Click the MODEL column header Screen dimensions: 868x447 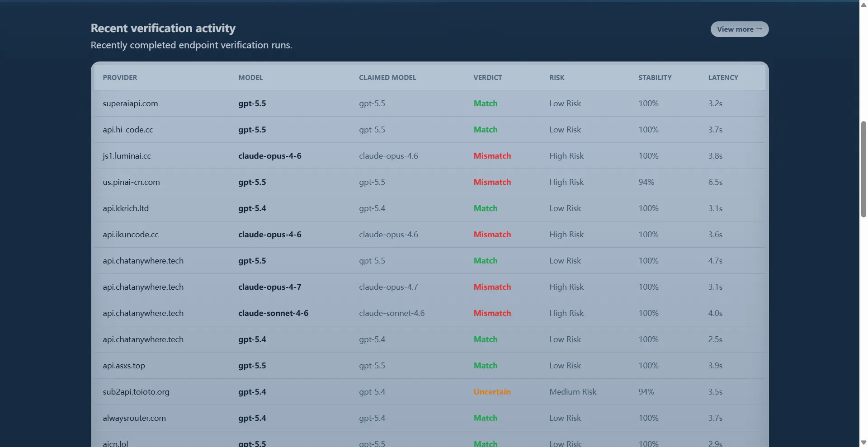coord(250,78)
